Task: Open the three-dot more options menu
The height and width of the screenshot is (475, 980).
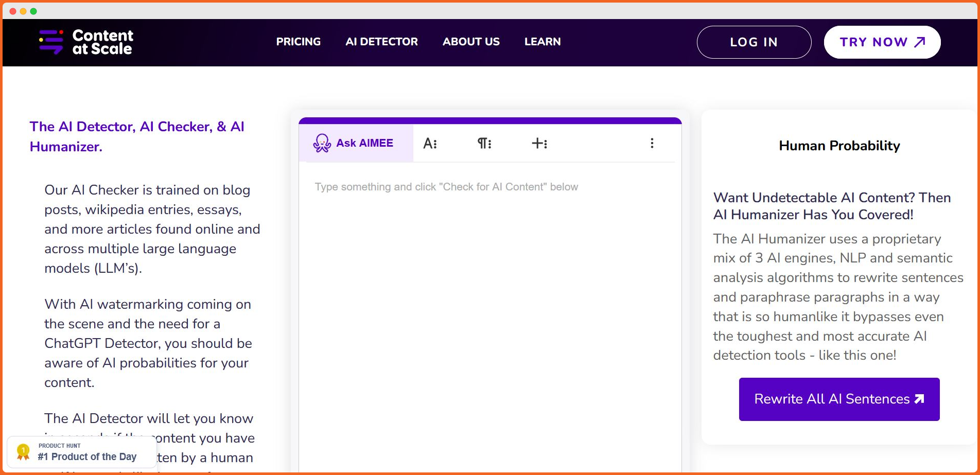Action: click(652, 143)
